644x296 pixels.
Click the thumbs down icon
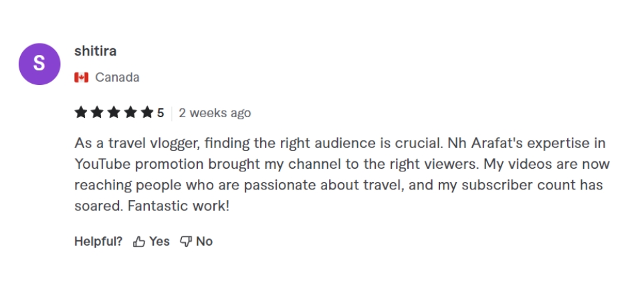point(186,242)
